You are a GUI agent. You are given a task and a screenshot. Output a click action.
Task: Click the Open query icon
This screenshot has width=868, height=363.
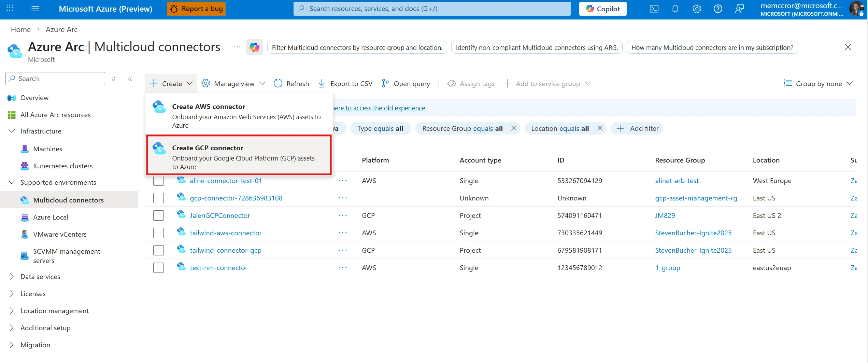(x=385, y=83)
